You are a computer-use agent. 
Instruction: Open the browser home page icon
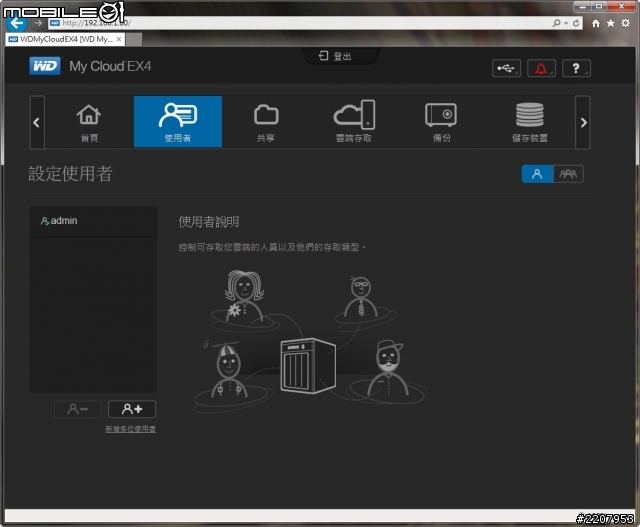596,23
